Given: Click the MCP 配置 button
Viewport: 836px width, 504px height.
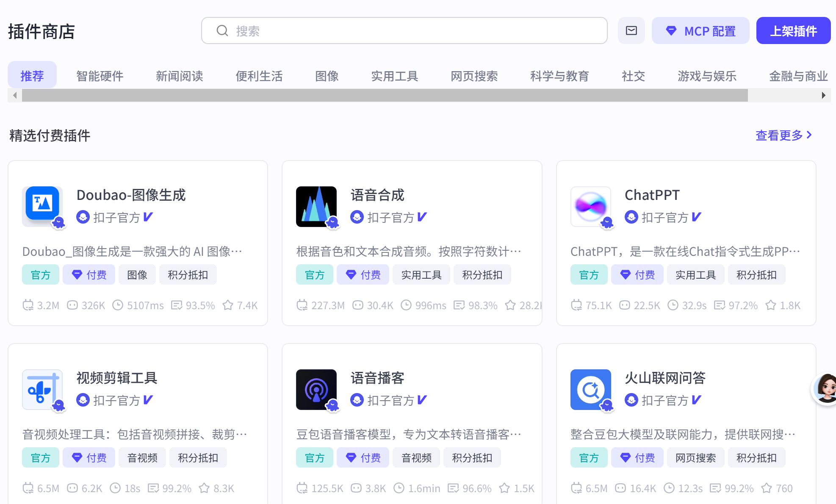Looking at the screenshot, I should click(x=700, y=30).
